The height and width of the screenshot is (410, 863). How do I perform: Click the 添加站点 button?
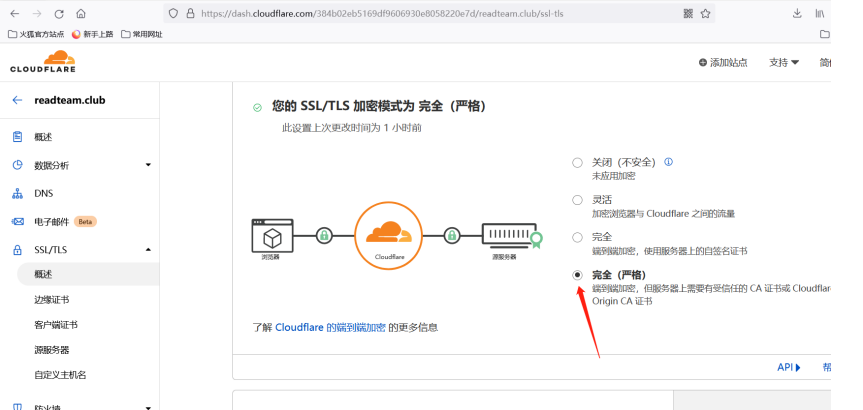[723, 62]
